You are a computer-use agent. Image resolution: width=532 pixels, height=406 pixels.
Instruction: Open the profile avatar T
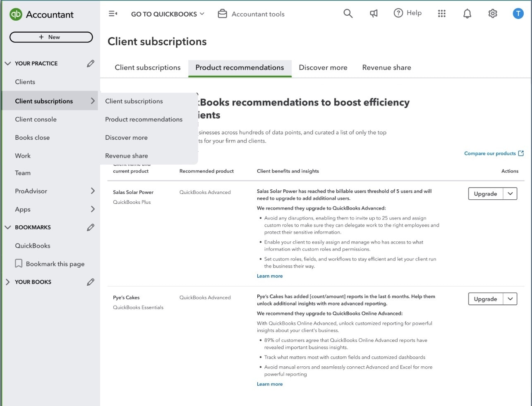[x=518, y=14]
